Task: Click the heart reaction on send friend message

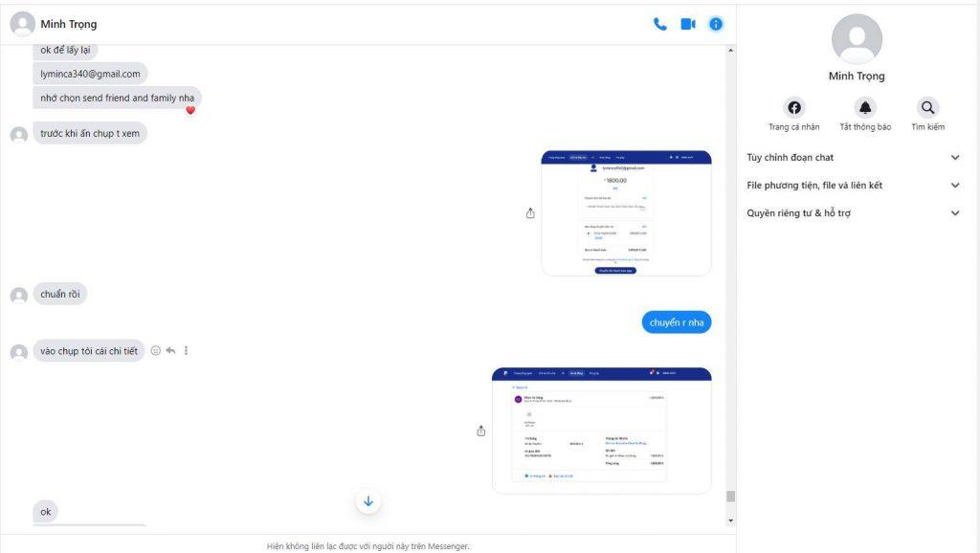Action: pos(190,111)
